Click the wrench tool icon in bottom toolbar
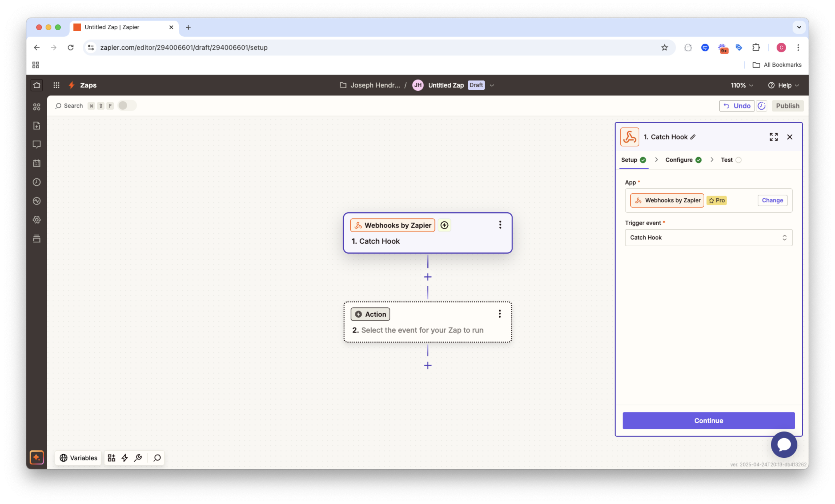 [x=138, y=458]
